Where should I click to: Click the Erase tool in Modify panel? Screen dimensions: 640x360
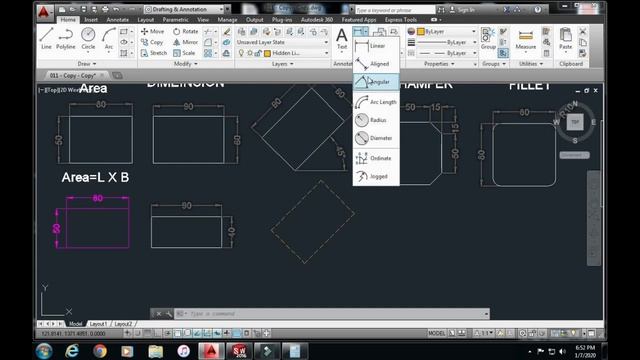227,31
